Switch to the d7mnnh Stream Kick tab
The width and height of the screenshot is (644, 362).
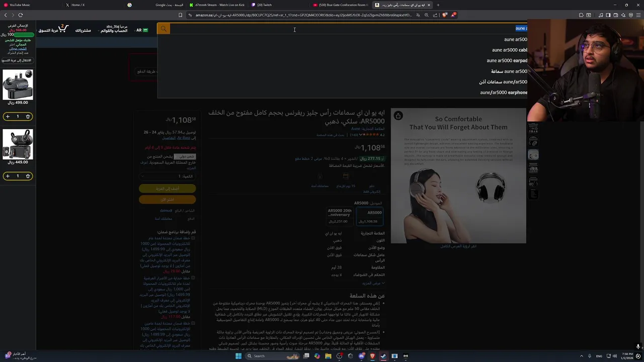click(x=217, y=5)
